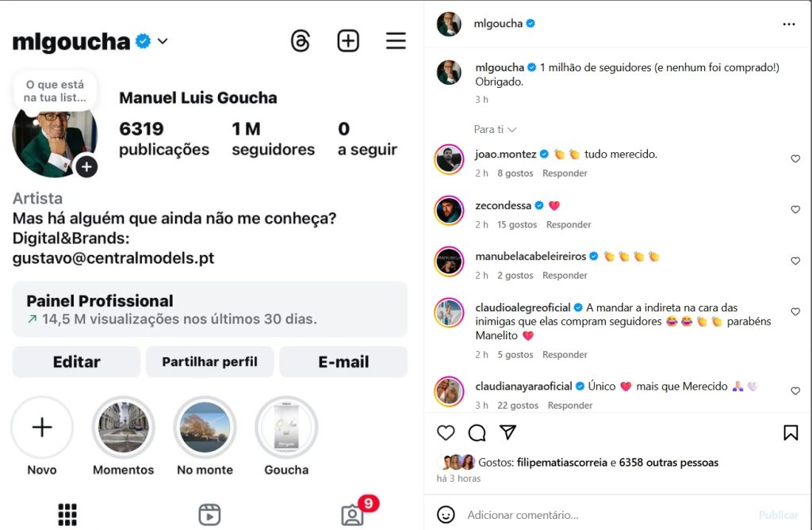812x530 pixels.
Task: Like the post with the heart icon
Action: point(446,433)
